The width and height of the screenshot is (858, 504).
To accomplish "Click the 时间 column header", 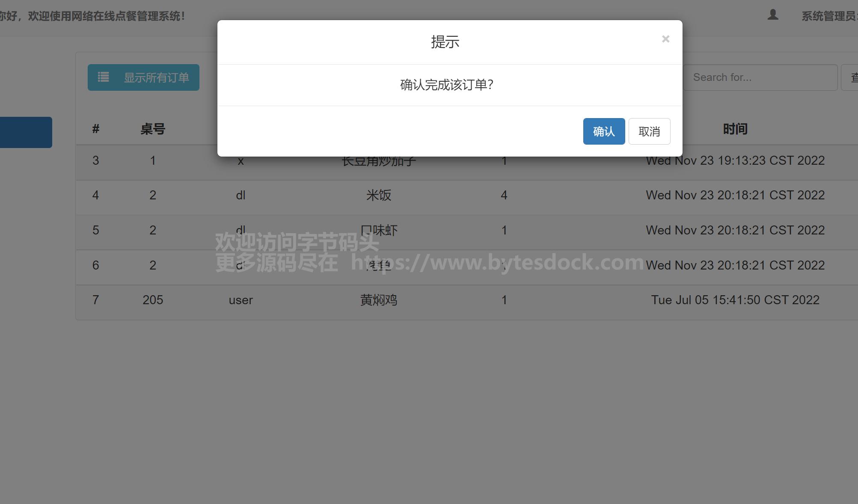I will [x=735, y=129].
